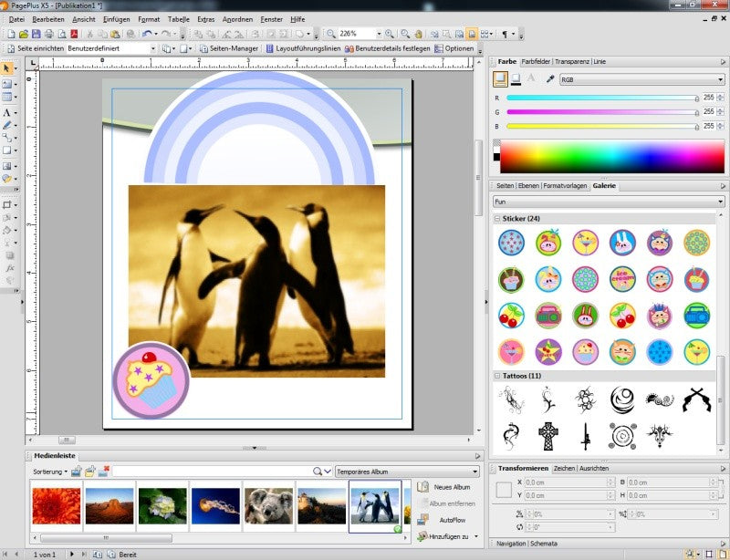Click the AutoFlow button

point(443,520)
